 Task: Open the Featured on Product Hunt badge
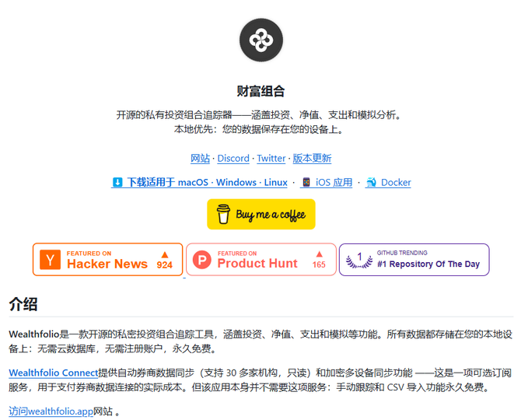coord(261,260)
